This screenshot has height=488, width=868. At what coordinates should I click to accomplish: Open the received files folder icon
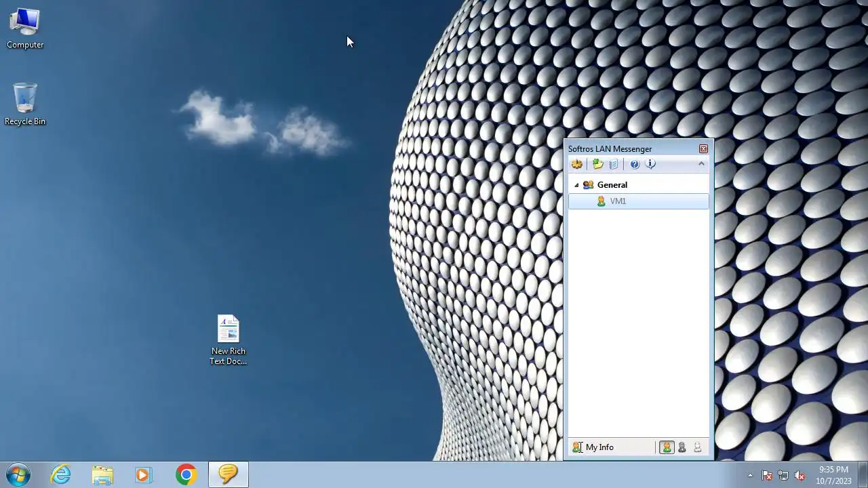(597, 164)
